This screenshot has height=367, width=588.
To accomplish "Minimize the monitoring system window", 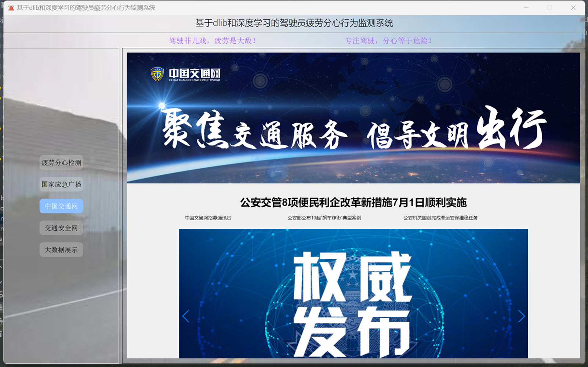I will click(x=526, y=8).
